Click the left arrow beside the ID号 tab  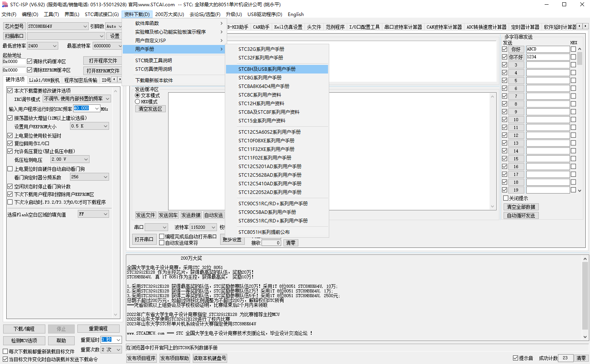[114, 79]
